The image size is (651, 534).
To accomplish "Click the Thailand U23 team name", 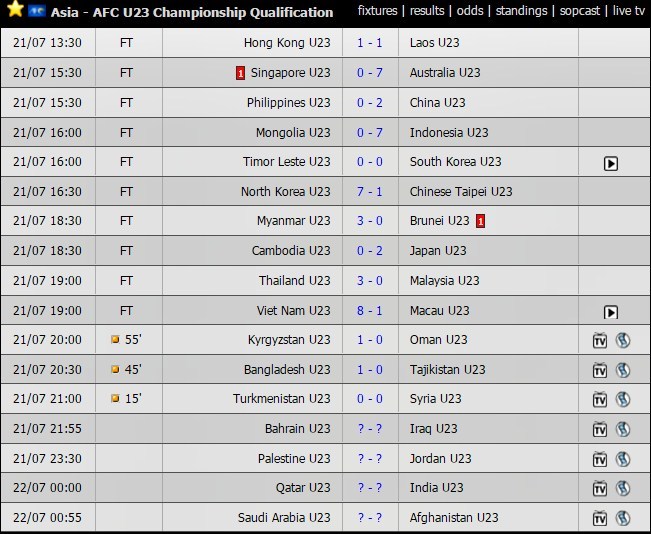I will tap(294, 280).
